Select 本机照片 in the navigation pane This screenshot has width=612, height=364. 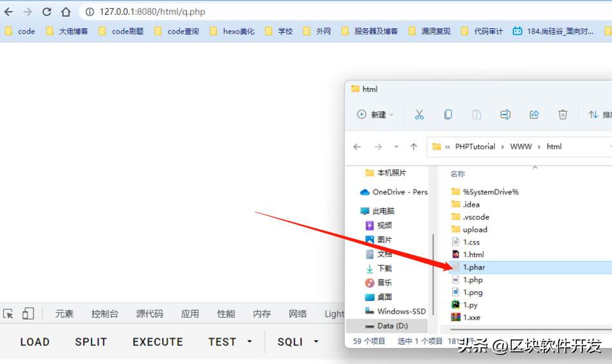pos(386,173)
